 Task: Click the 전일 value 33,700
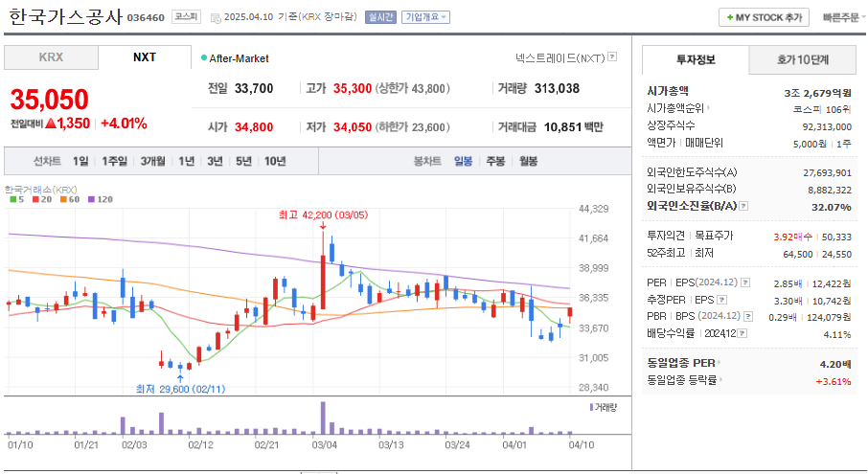[x=254, y=88]
